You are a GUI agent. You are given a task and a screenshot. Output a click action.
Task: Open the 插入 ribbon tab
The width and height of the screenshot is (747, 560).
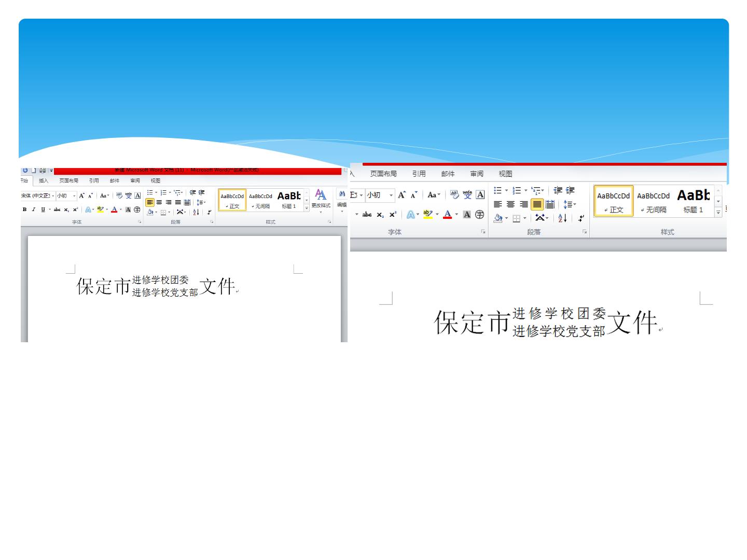click(x=44, y=180)
